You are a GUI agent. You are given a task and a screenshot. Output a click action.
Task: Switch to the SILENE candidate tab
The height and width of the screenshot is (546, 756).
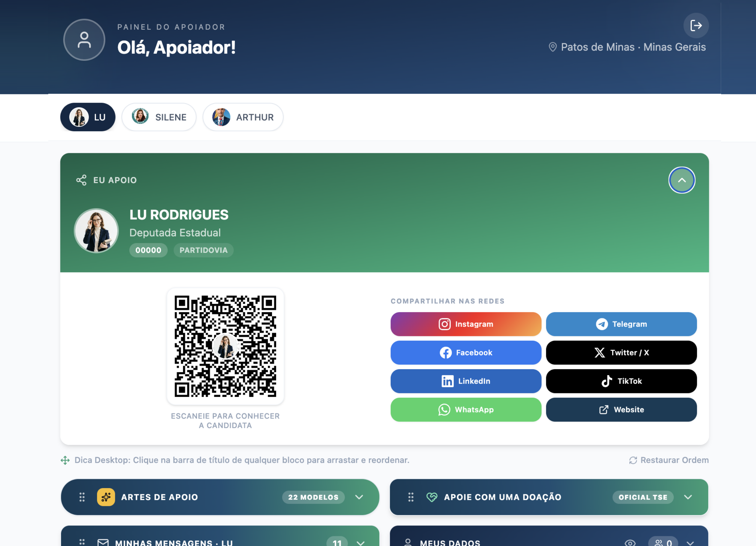click(159, 117)
